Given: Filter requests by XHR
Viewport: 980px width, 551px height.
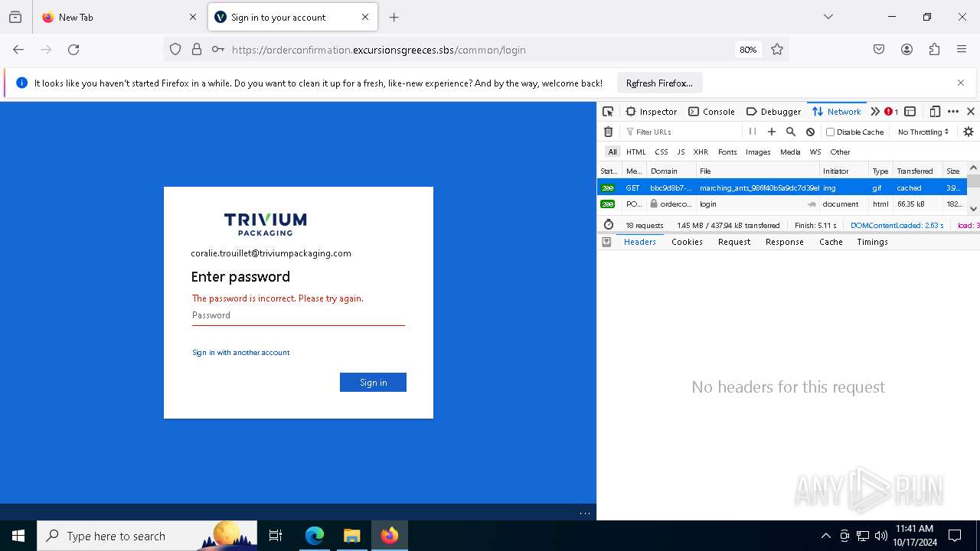Looking at the screenshot, I should tap(701, 152).
